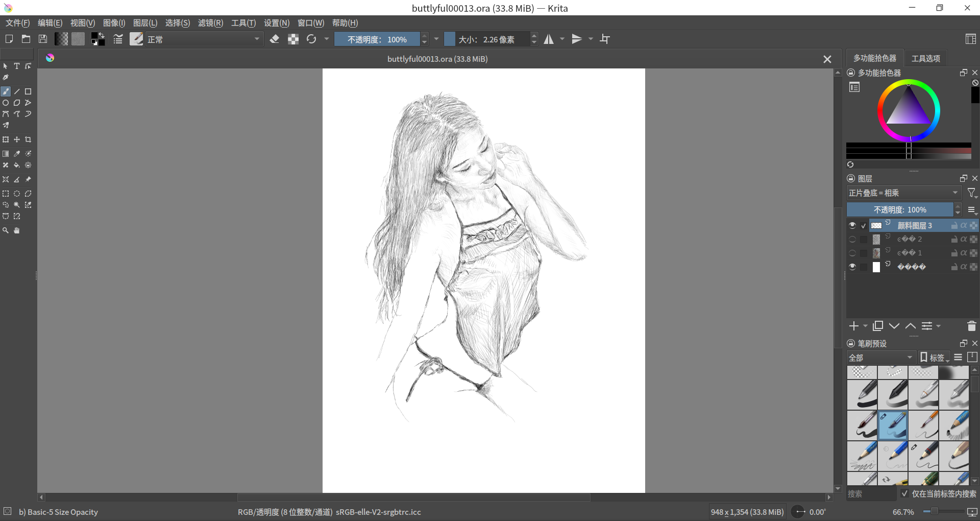Show the hidden layer c��2
Viewport: 980px width, 521px height.
pos(852,239)
